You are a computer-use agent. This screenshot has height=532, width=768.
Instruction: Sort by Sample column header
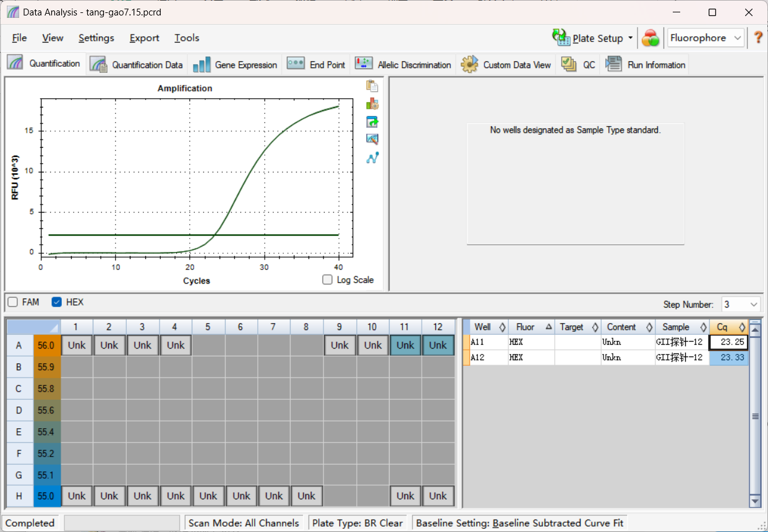(682, 327)
